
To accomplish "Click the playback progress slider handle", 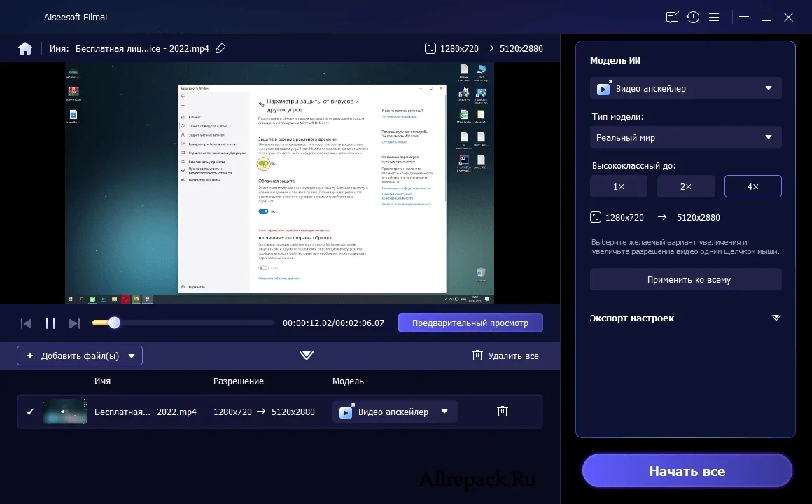I will (114, 323).
